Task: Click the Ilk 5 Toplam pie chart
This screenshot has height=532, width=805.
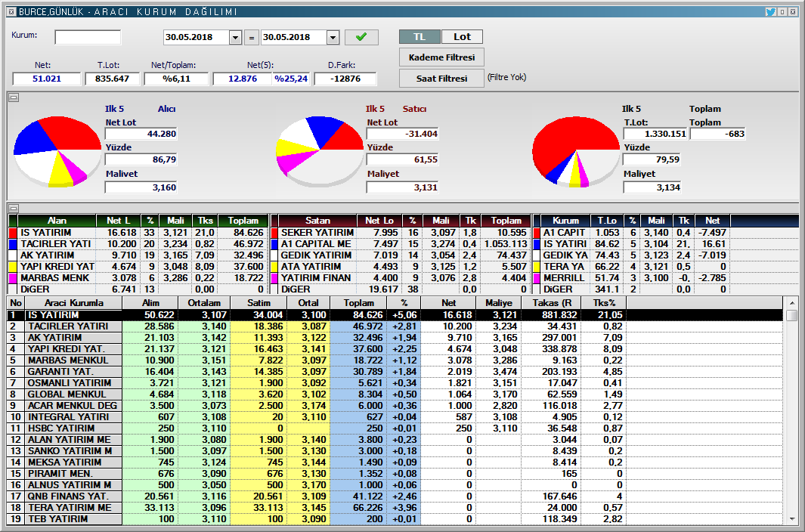Action: point(576,151)
